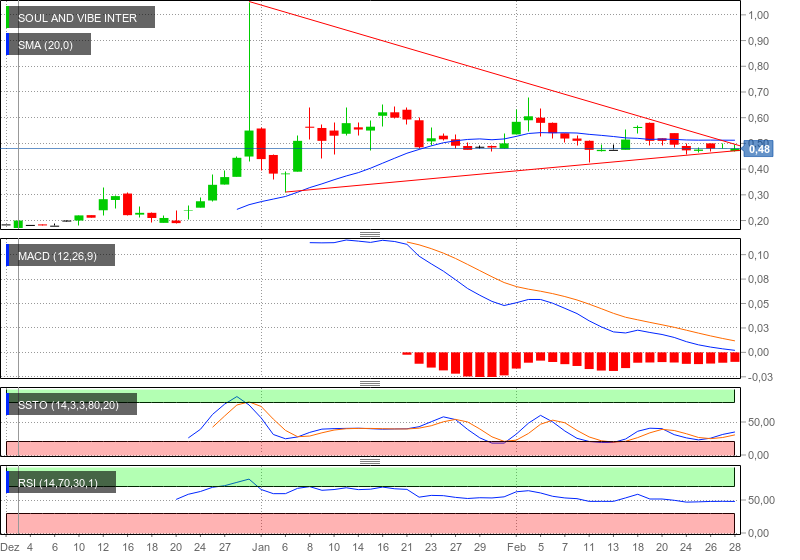
Task: Click the divider handle above the RSI panel
Action: [x=370, y=462]
